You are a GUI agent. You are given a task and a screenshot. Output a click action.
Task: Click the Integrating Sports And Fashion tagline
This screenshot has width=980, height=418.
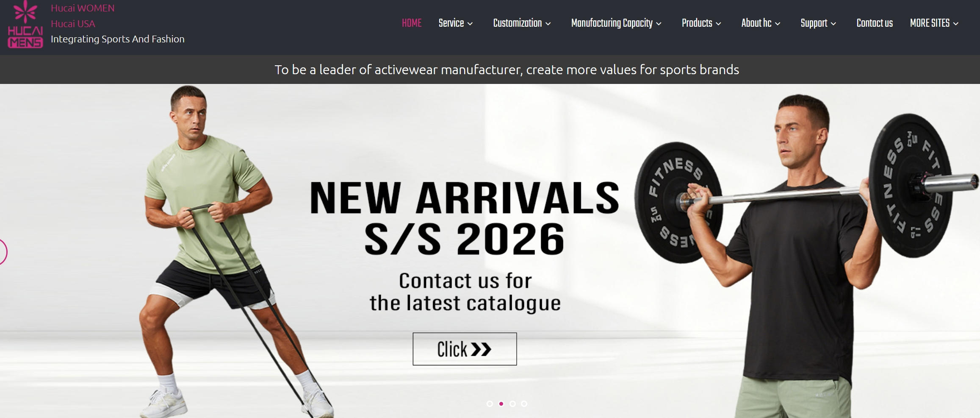pyautogui.click(x=118, y=39)
